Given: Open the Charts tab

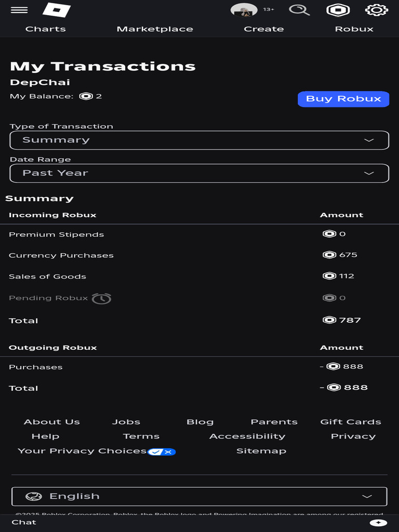Looking at the screenshot, I should coord(46,29).
